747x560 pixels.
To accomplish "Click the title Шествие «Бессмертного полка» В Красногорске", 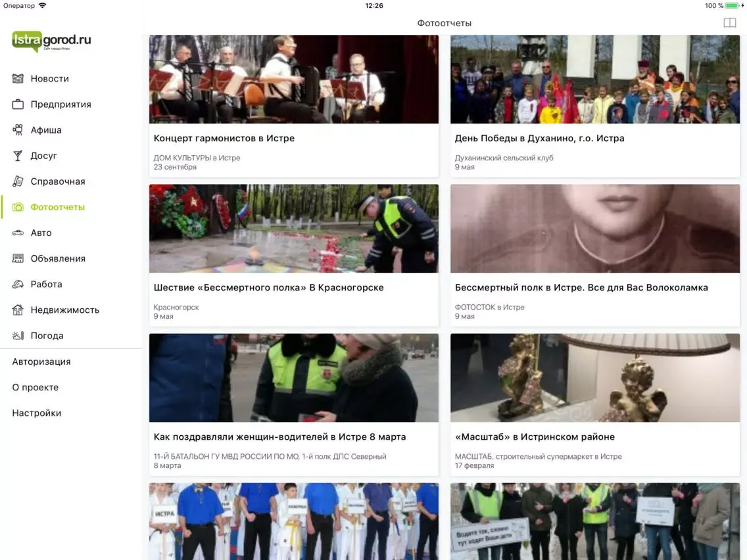I will click(x=269, y=288).
